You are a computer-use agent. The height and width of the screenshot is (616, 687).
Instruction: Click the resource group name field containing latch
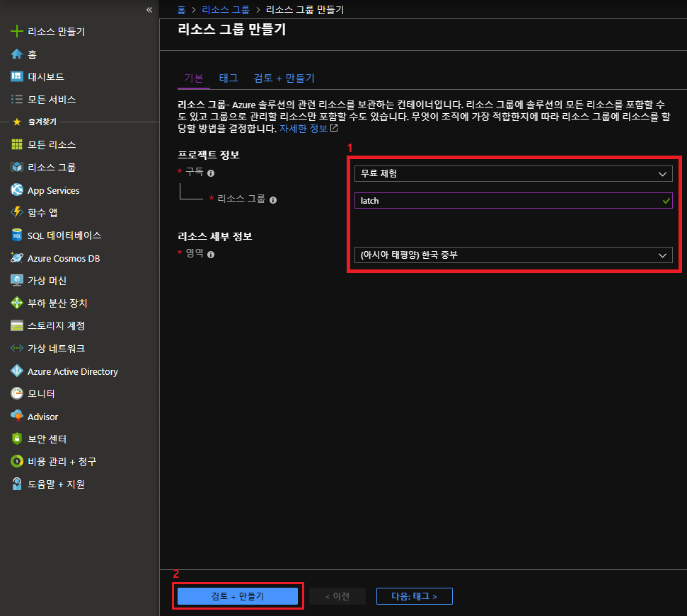[513, 201]
